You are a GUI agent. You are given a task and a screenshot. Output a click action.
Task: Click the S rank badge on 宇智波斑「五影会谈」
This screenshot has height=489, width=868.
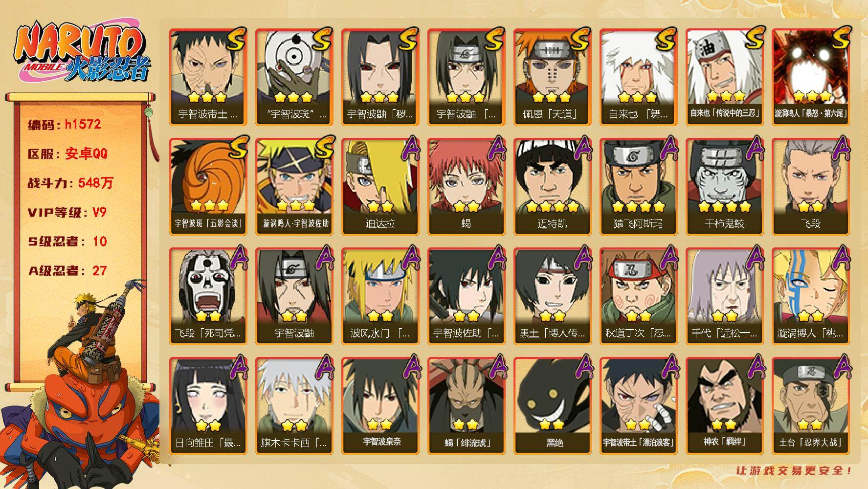tap(238, 147)
